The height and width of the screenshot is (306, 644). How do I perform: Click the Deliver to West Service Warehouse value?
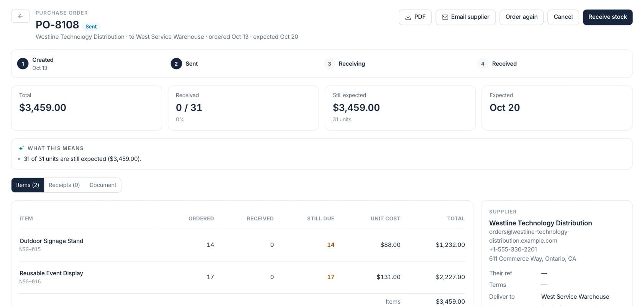point(575,297)
